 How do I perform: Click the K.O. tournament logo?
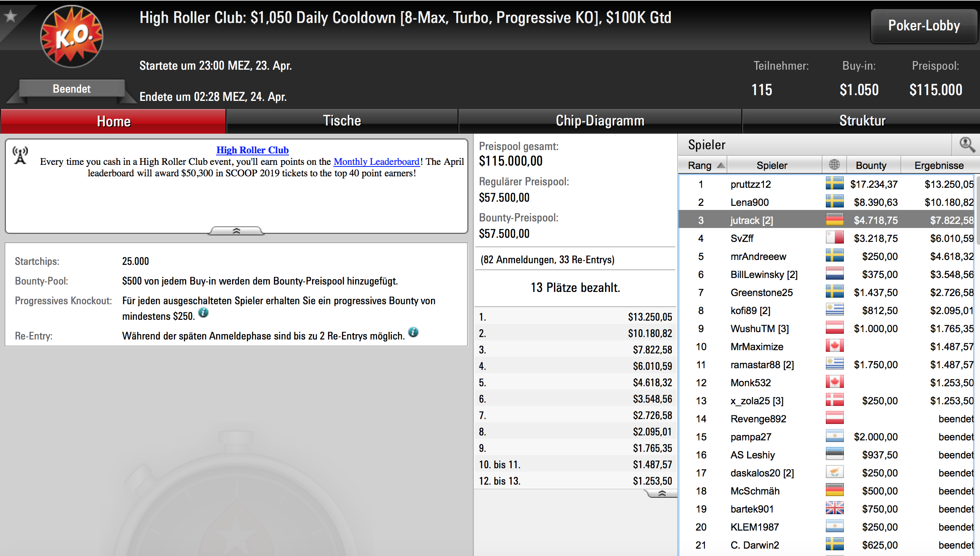72,37
